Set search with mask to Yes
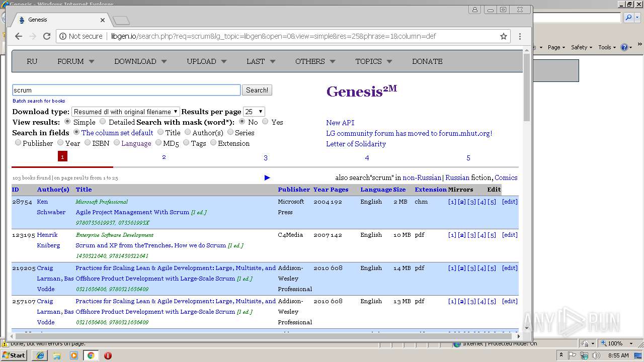644x362 pixels. (x=265, y=122)
